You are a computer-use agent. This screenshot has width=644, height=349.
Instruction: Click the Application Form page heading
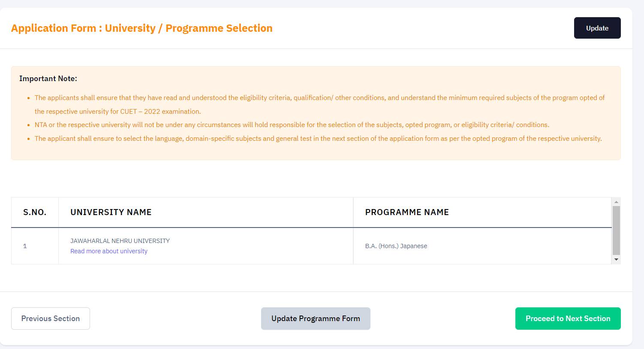(142, 28)
